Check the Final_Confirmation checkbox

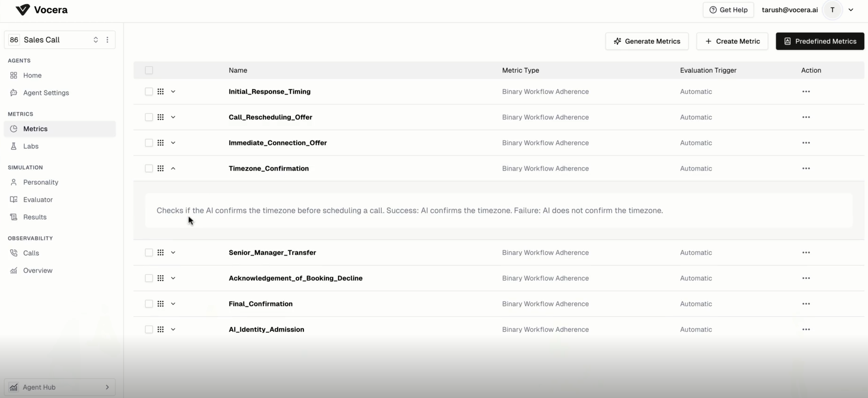pyautogui.click(x=149, y=304)
